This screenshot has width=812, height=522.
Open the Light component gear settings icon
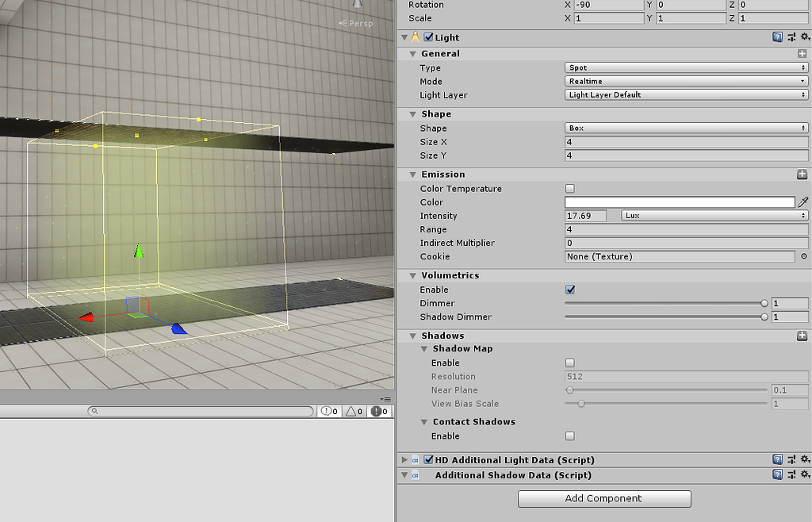click(805, 36)
